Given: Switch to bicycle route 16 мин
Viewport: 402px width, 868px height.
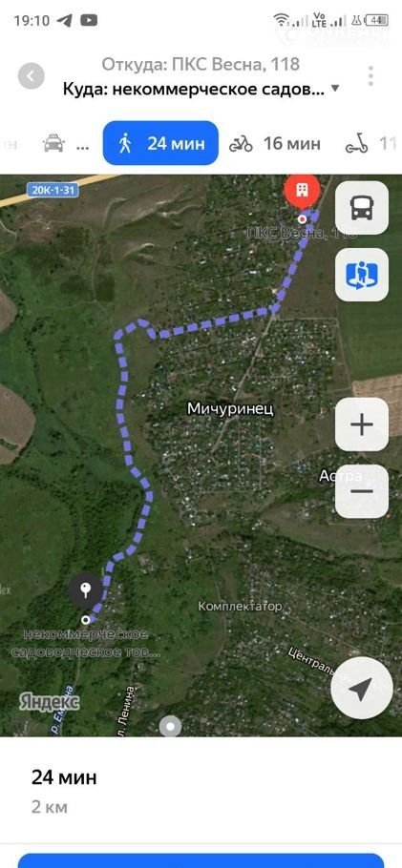Looking at the screenshot, I should click(x=275, y=144).
